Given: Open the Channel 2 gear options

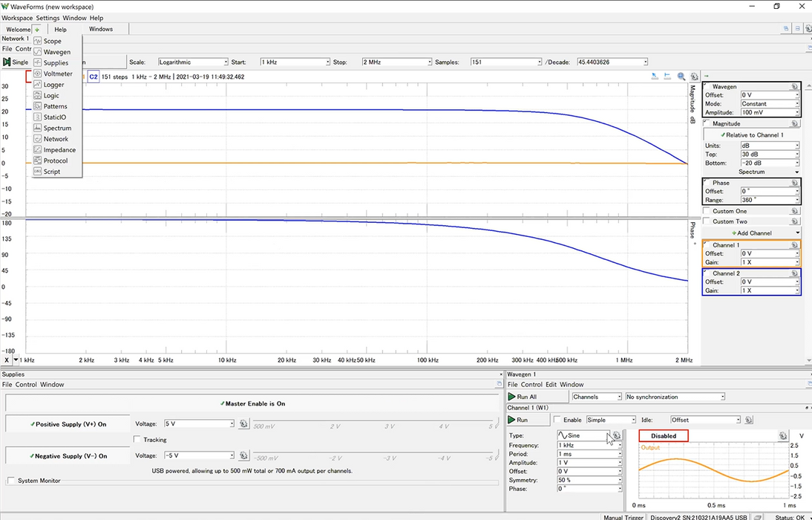Looking at the screenshot, I should 794,273.
